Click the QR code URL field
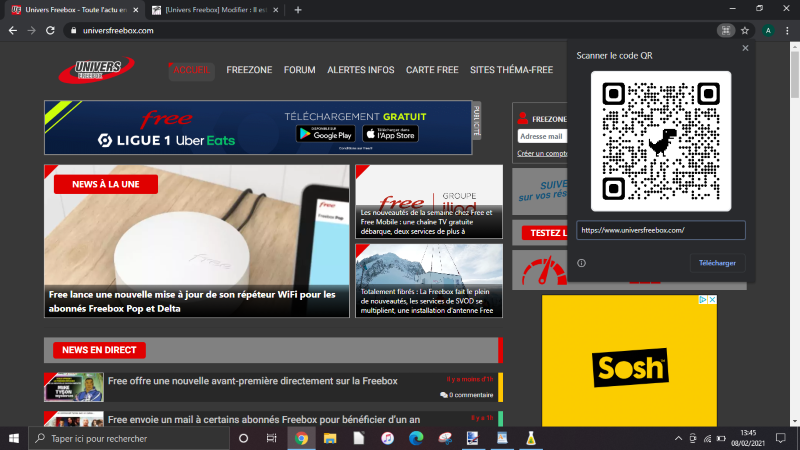Image resolution: width=800 pixels, height=450 pixels. [661, 230]
